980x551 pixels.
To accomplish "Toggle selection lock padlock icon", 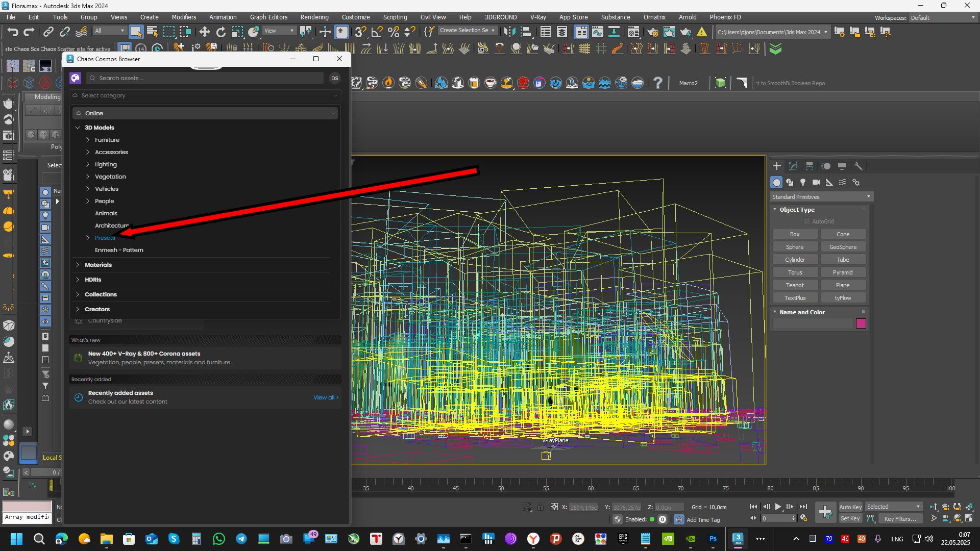I will (541, 507).
